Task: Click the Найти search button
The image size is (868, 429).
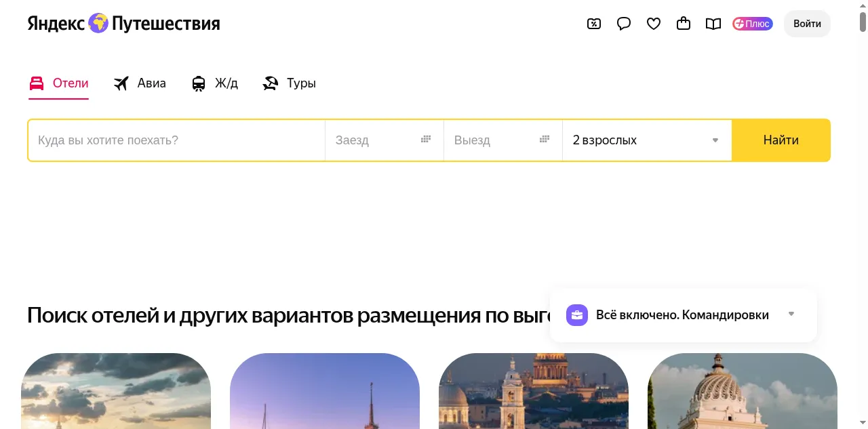Action: pyautogui.click(x=781, y=140)
